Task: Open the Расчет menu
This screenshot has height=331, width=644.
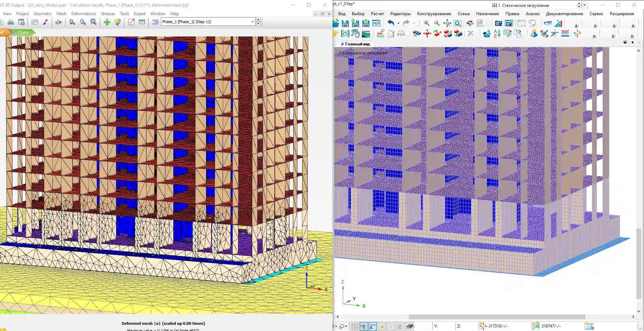Action: pyautogui.click(x=377, y=14)
